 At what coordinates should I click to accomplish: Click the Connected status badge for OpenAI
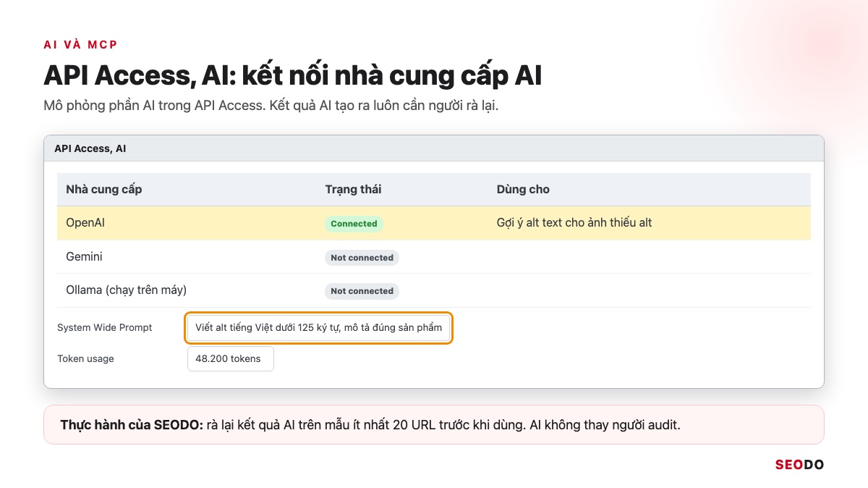[x=354, y=224]
